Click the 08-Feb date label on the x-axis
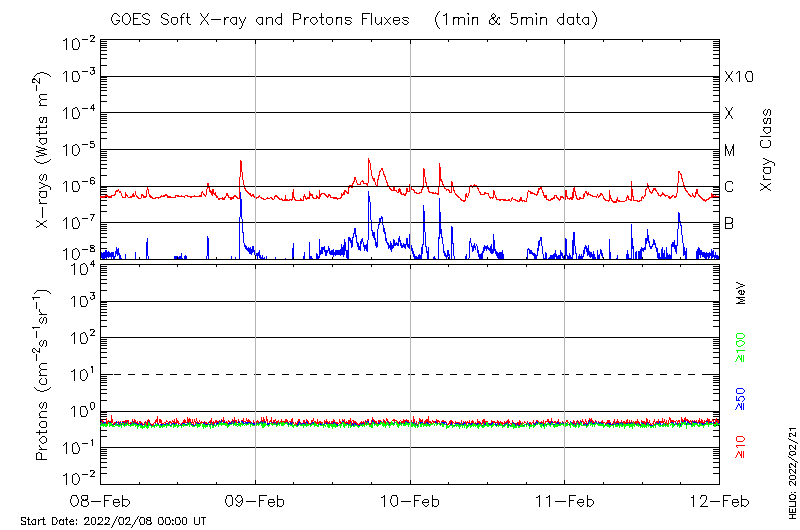Viewport: 800px width, 530px height. (x=100, y=500)
